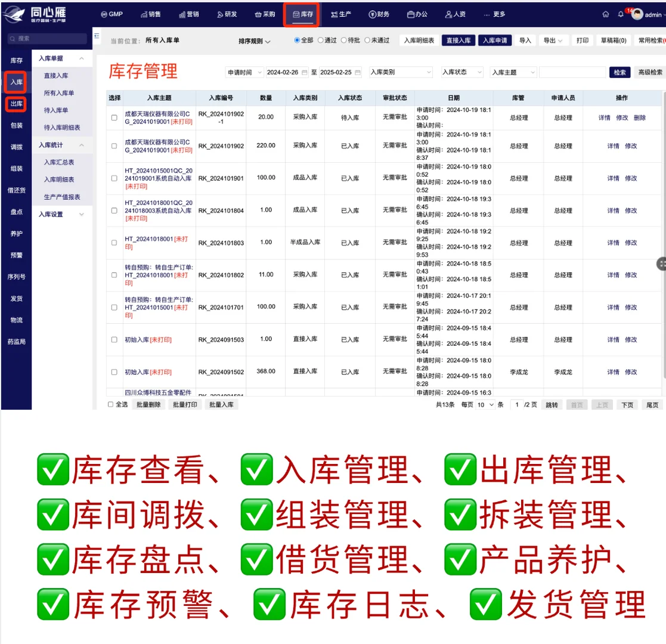Check the checkbox on the 初始入库 row

(x=113, y=339)
